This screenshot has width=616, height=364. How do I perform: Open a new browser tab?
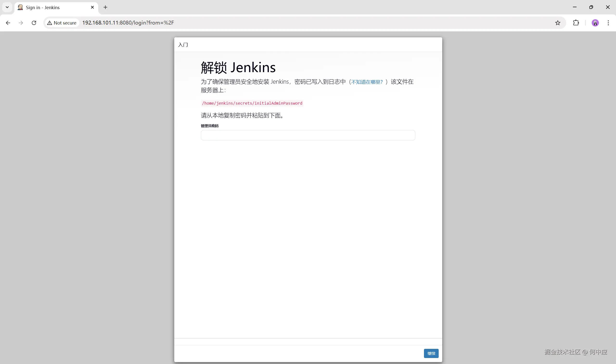(x=105, y=7)
